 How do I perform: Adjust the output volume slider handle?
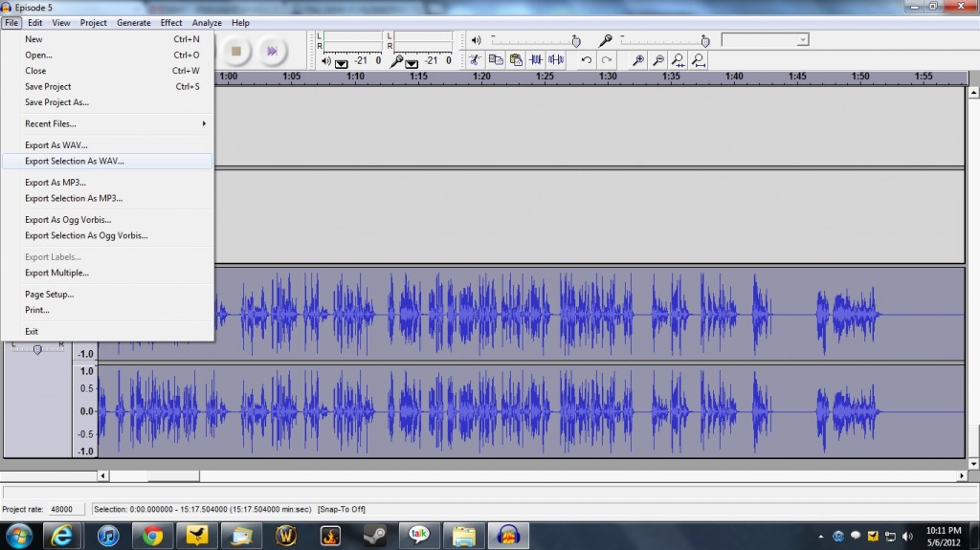coord(576,41)
